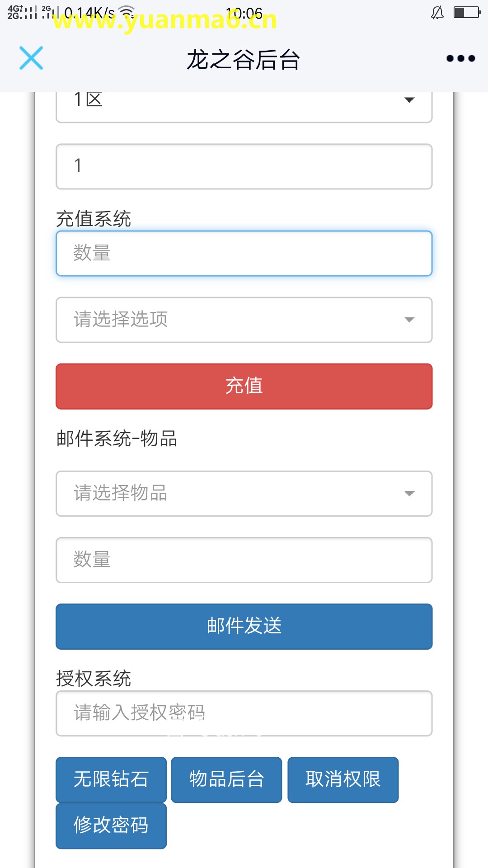This screenshot has height=868, width=488.
Task: Click the 邮件发送 button
Action: pyautogui.click(x=244, y=626)
